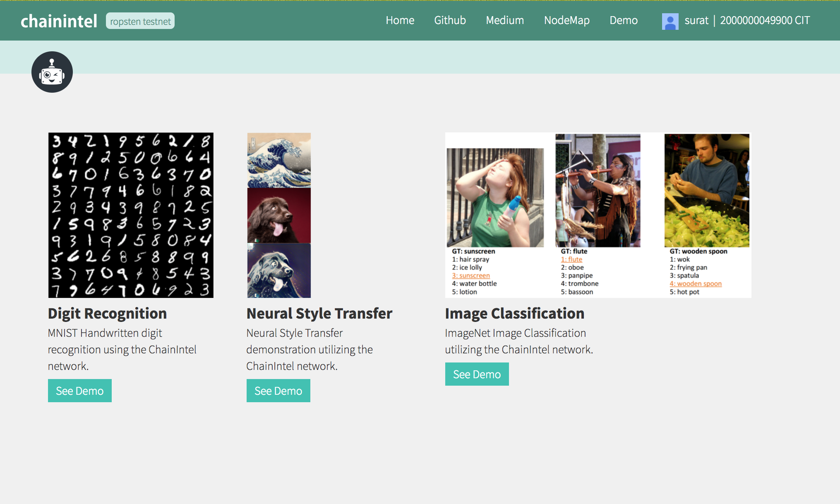The height and width of the screenshot is (504, 840).
Task: Click the ropsten testnet badge
Action: click(140, 21)
